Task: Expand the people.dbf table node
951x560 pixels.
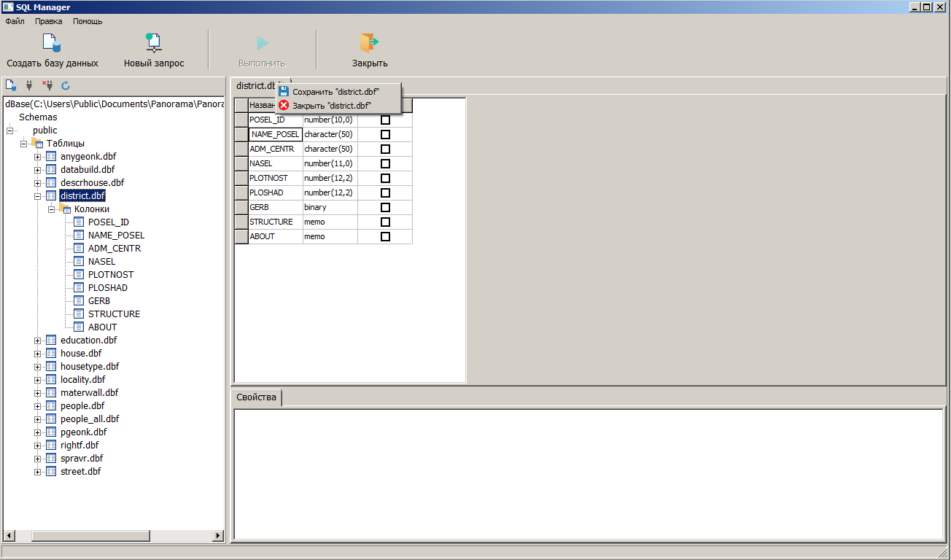Action: coord(38,406)
